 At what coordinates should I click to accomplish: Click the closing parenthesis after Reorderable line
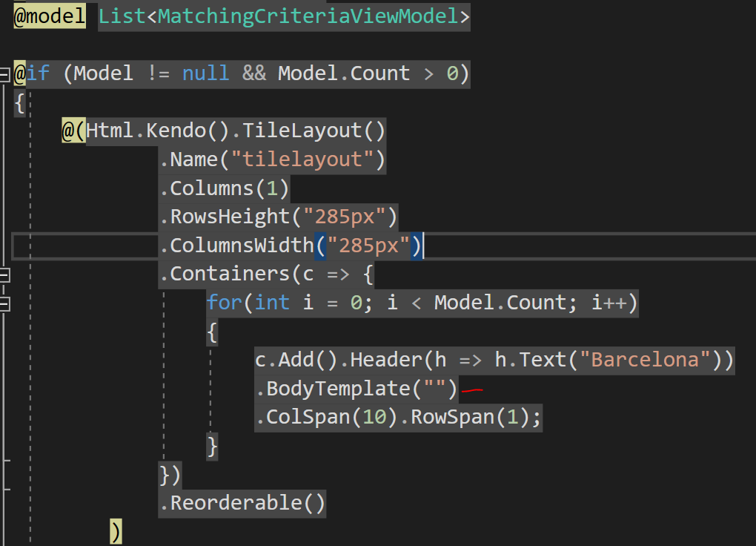coord(116,531)
